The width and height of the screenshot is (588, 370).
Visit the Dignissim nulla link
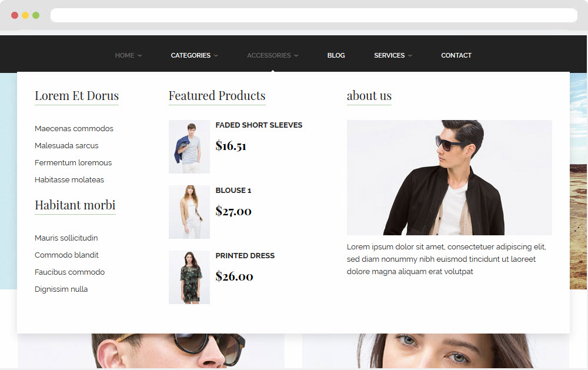coord(61,289)
